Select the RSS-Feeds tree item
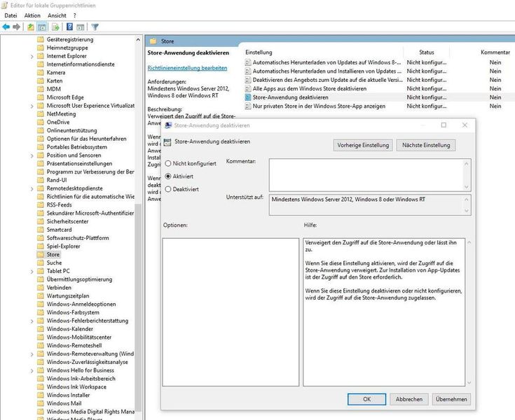This screenshot has width=515, height=420. point(59,204)
